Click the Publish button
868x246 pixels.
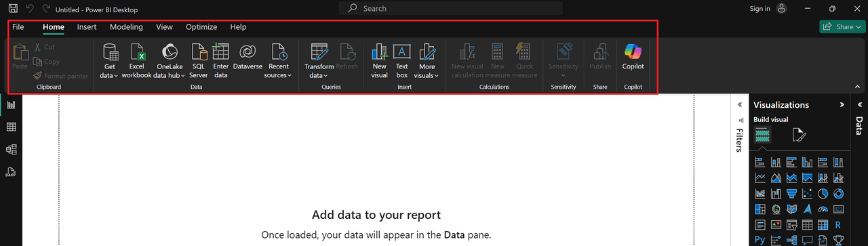[x=600, y=57]
